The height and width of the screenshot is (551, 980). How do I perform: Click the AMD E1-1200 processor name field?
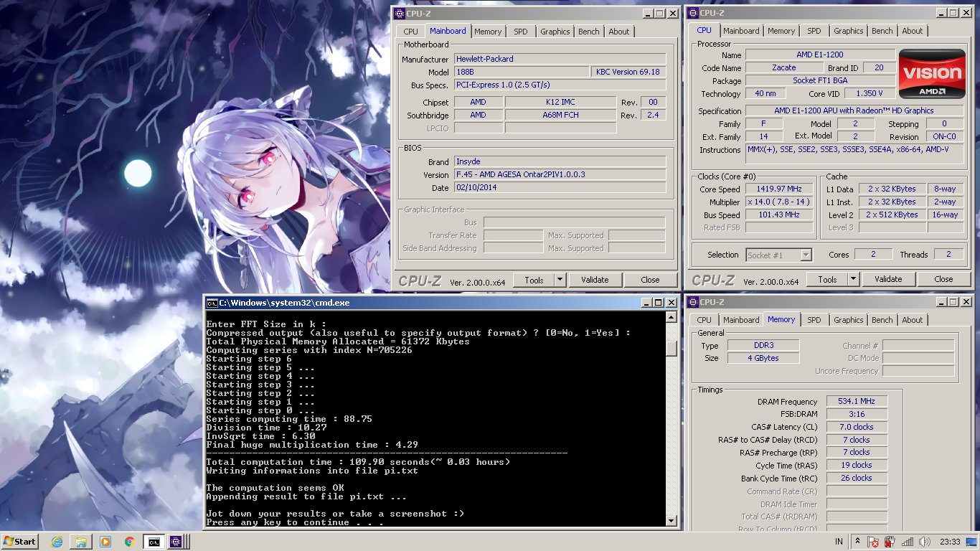[x=820, y=55]
